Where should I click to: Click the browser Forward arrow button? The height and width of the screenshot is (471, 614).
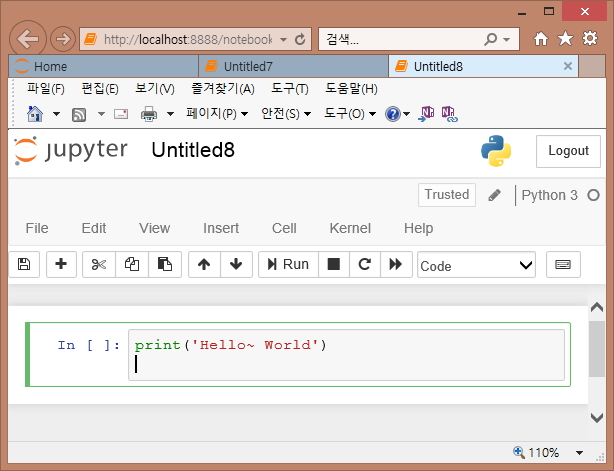pos(63,39)
